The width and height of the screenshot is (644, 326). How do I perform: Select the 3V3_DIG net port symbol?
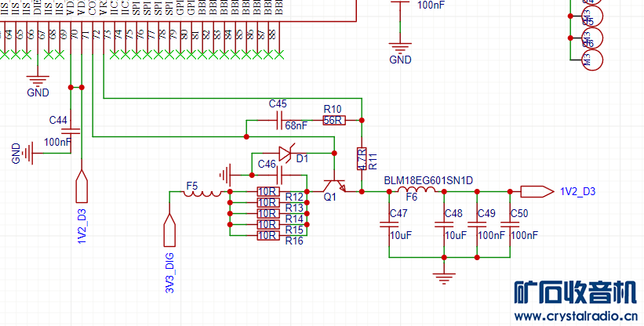point(169,230)
